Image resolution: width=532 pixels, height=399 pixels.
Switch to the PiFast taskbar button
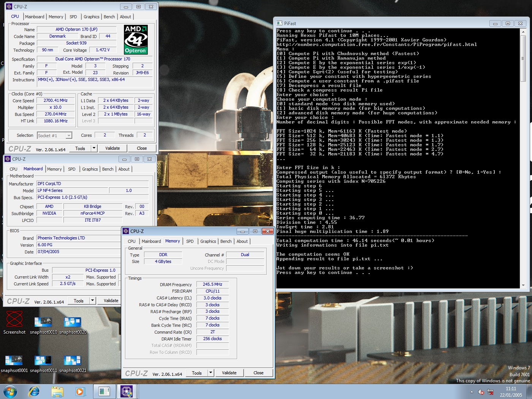coord(104,391)
